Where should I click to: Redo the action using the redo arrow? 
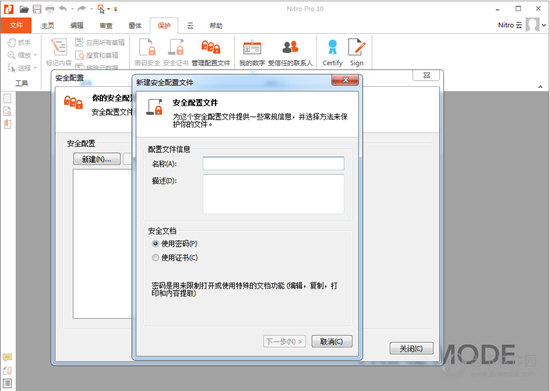coord(81,9)
